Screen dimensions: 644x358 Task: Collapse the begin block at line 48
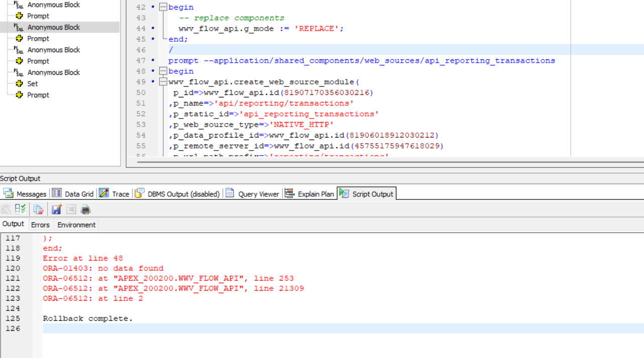(x=162, y=71)
